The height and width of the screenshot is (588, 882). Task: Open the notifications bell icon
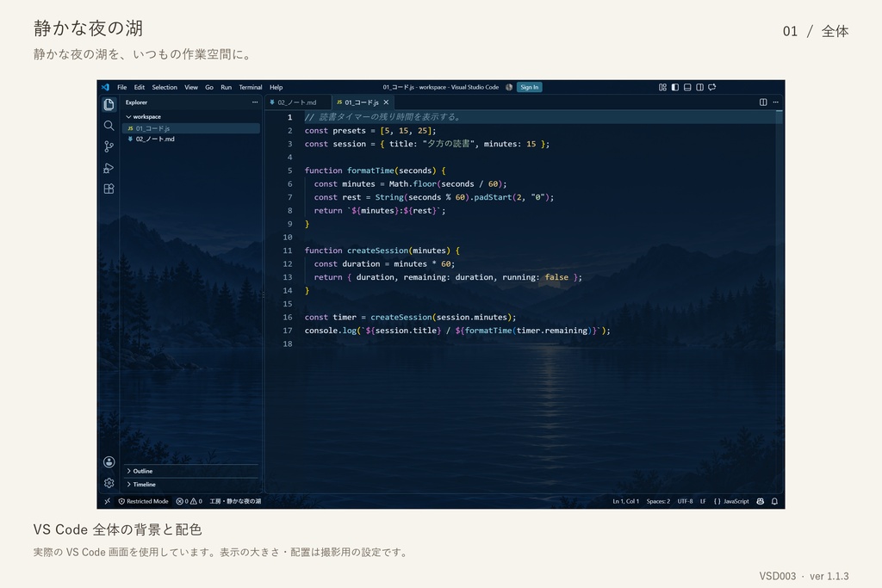tap(774, 501)
